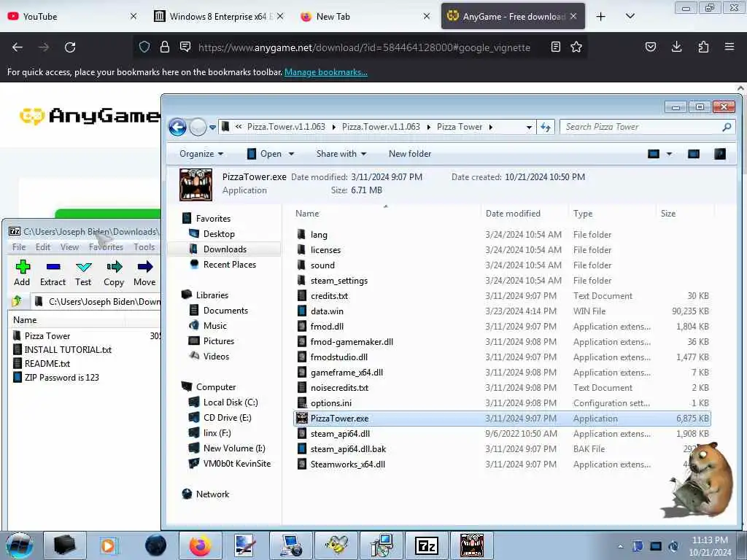Click the 7-Zip Copy button
Viewport: 747px width, 560px height.
[114, 273]
